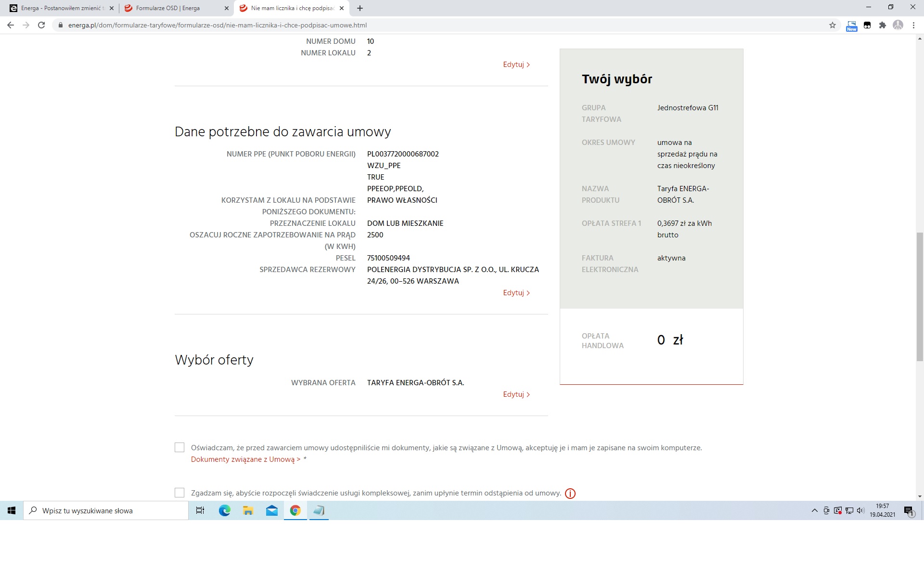Open the Mail app on the taskbar
Image resolution: width=924 pixels, height=587 pixels.
point(271,510)
